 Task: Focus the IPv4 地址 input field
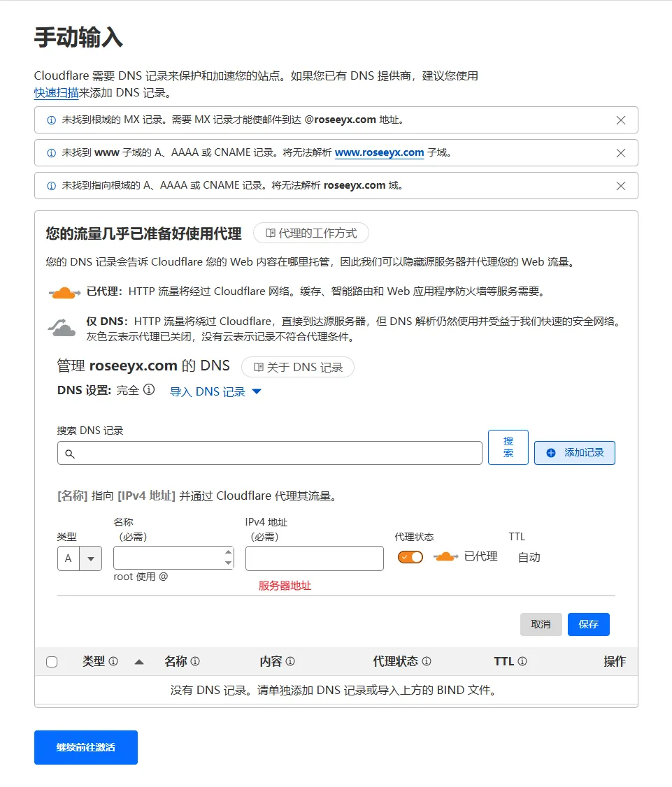click(x=315, y=558)
